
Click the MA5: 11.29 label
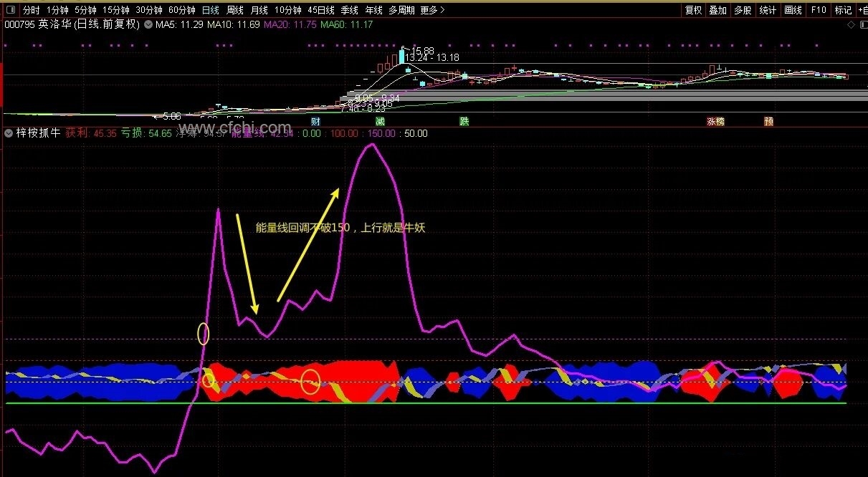pyautogui.click(x=180, y=24)
